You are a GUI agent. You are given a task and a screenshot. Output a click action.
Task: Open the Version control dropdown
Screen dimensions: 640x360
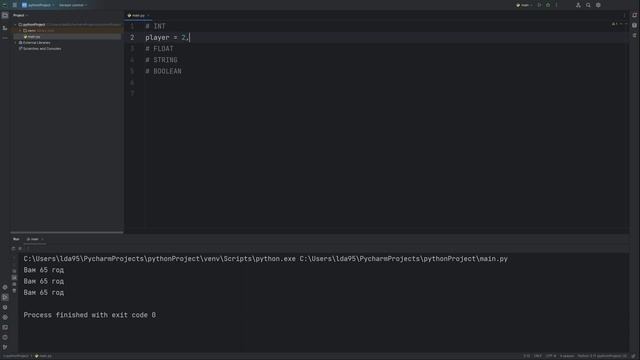pyautogui.click(x=73, y=5)
